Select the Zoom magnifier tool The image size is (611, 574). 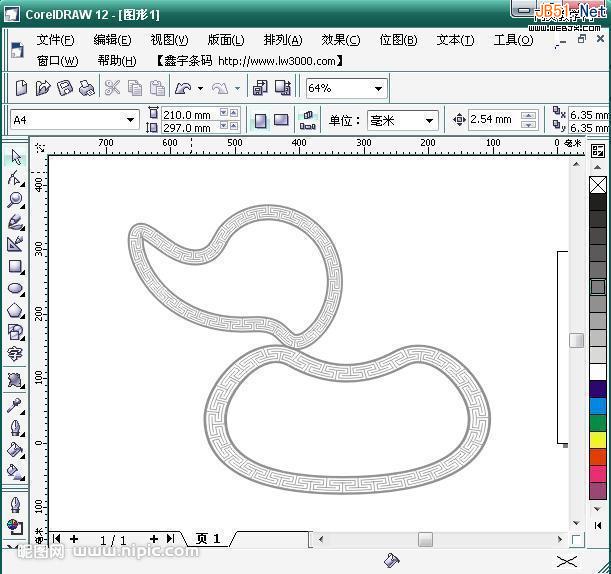click(x=15, y=200)
